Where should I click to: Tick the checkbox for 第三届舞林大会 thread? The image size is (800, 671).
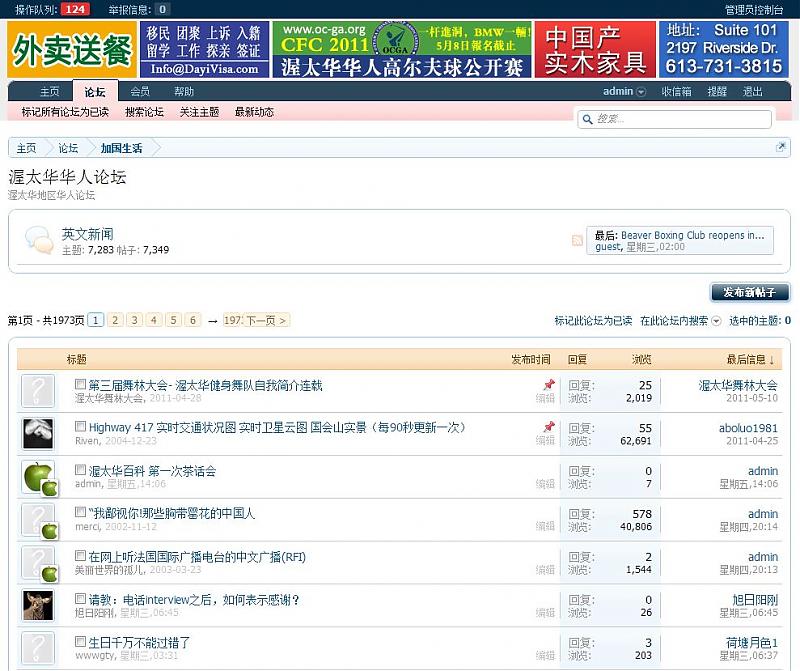point(81,384)
